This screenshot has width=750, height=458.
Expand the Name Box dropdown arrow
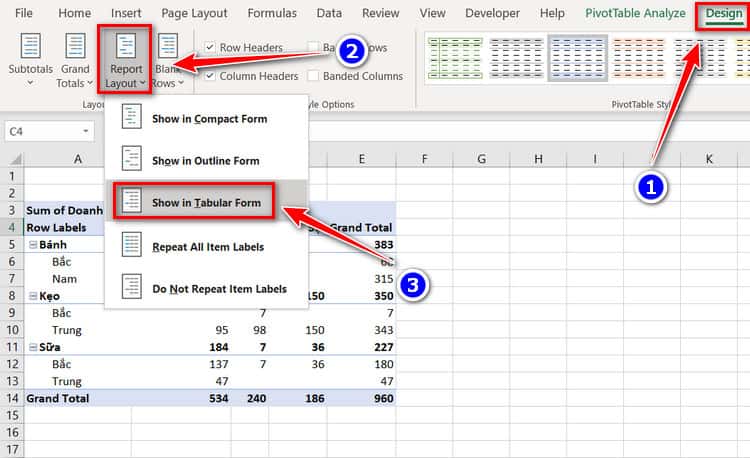point(86,131)
